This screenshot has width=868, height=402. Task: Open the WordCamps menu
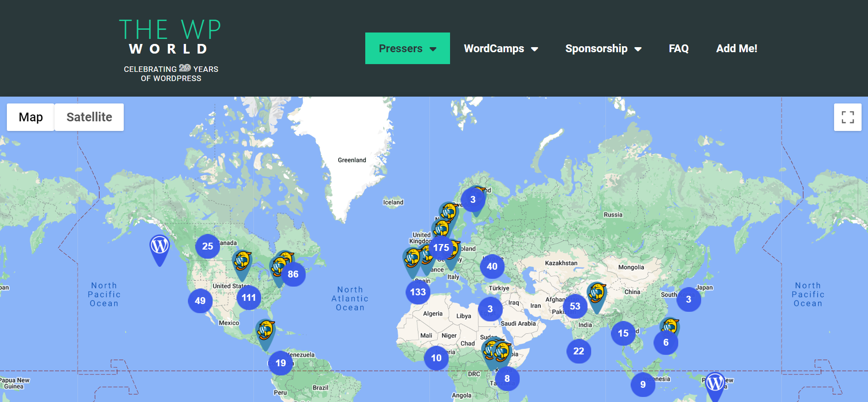pos(501,49)
